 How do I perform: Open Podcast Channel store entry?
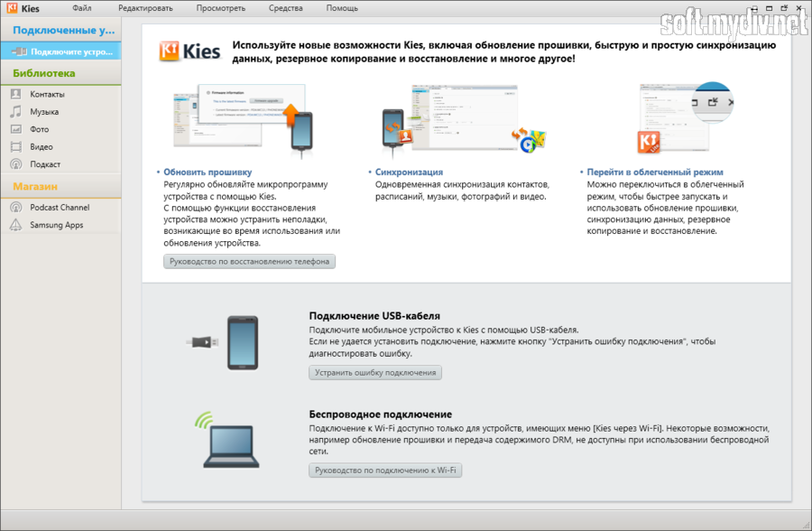pyautogui.click(x=60, y=208)
